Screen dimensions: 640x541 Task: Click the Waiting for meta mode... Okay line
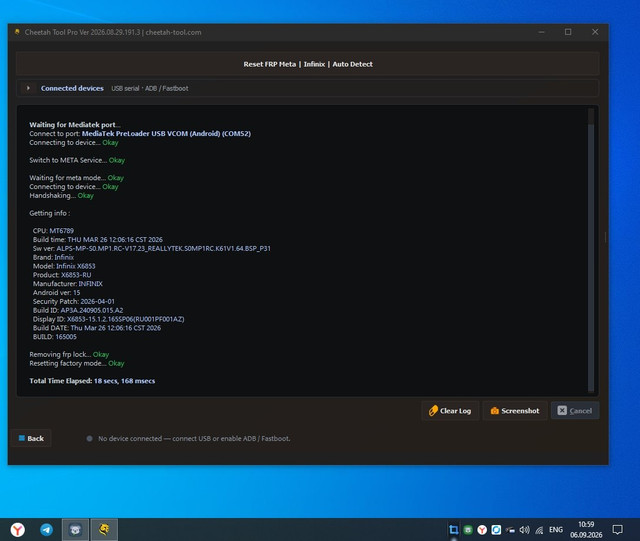click(76, 178)
